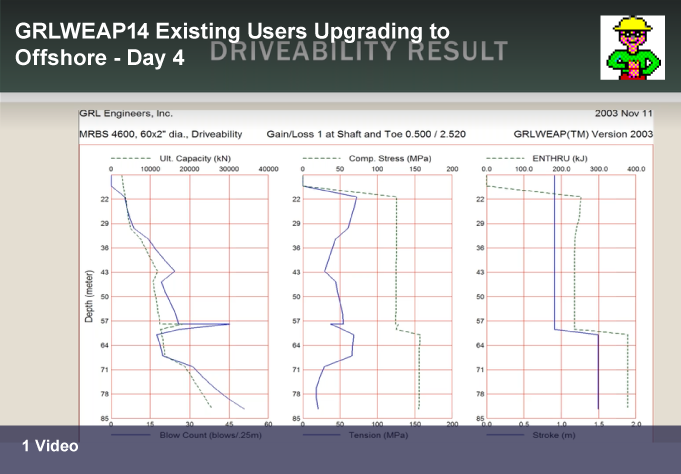Click Gain/Loss 1 at Shaft and Toe text
The image size is (681, 474).
pos(366,134)
